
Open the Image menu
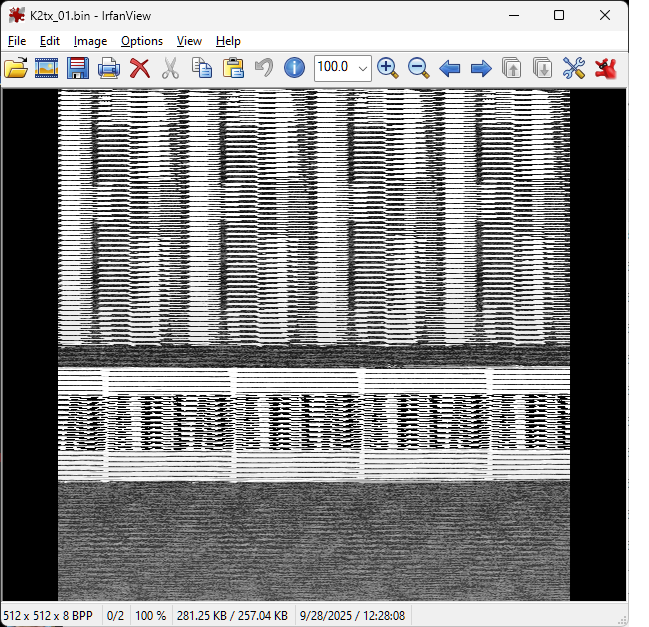[90, 41]
